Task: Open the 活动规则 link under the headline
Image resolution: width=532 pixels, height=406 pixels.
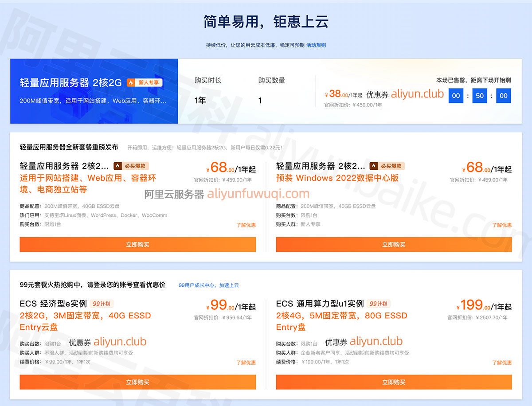Action: [x=316, y=45]
